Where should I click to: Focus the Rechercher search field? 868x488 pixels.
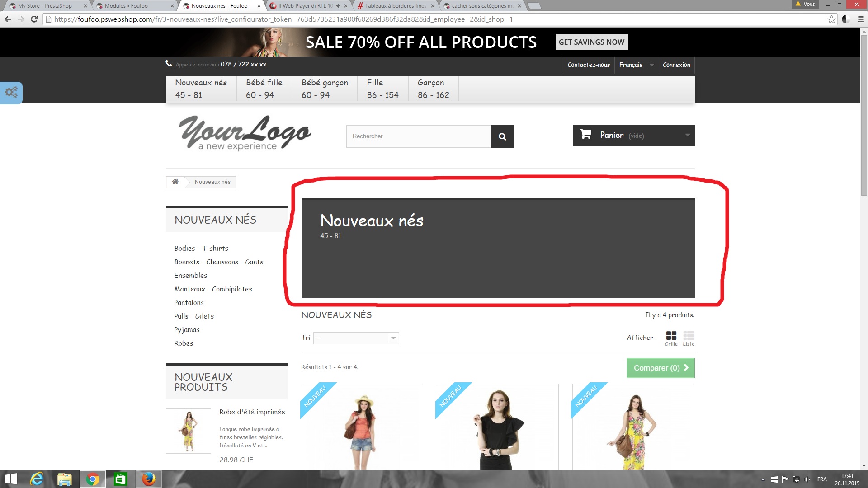click(x=419, y=136)
